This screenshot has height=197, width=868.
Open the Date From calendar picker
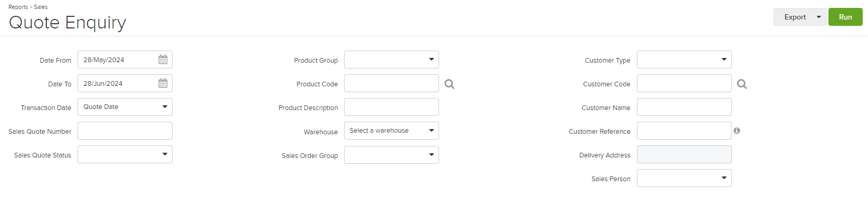(163, 60)
